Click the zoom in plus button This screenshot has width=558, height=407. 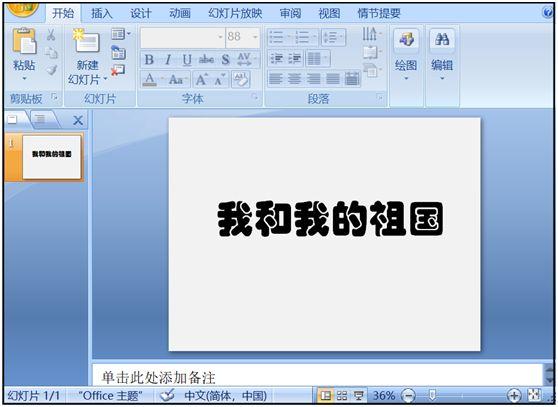(514, 395)
